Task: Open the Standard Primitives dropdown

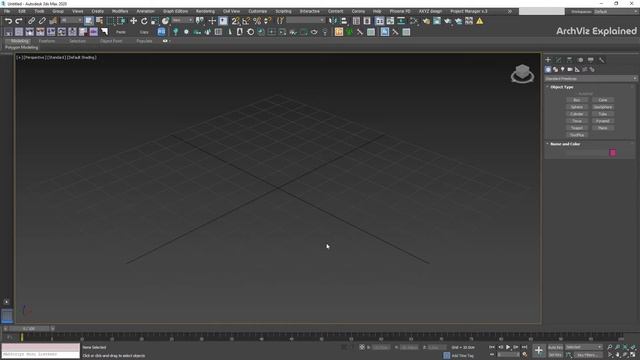Action: pos(591,78)
